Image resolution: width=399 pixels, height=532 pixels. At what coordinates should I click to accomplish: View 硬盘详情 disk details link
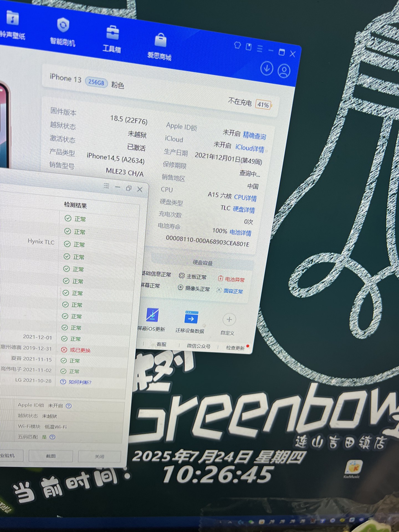244,209
